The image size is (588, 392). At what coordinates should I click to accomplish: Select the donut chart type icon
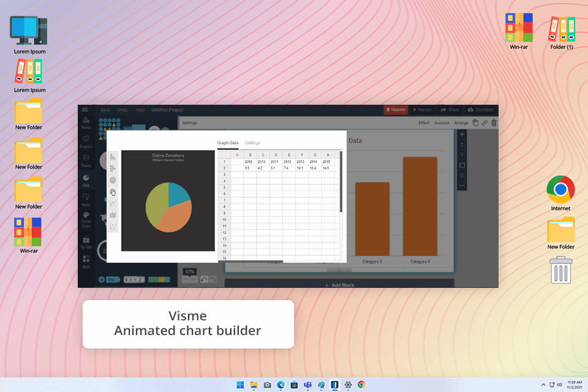[113, 192]
